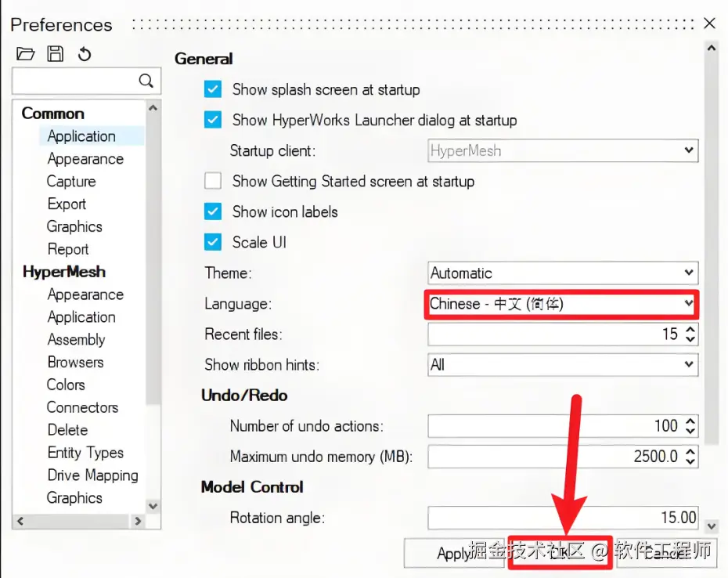Open the Show ribbon hints dropdown

pyautogui.click(x=563, y=365)
